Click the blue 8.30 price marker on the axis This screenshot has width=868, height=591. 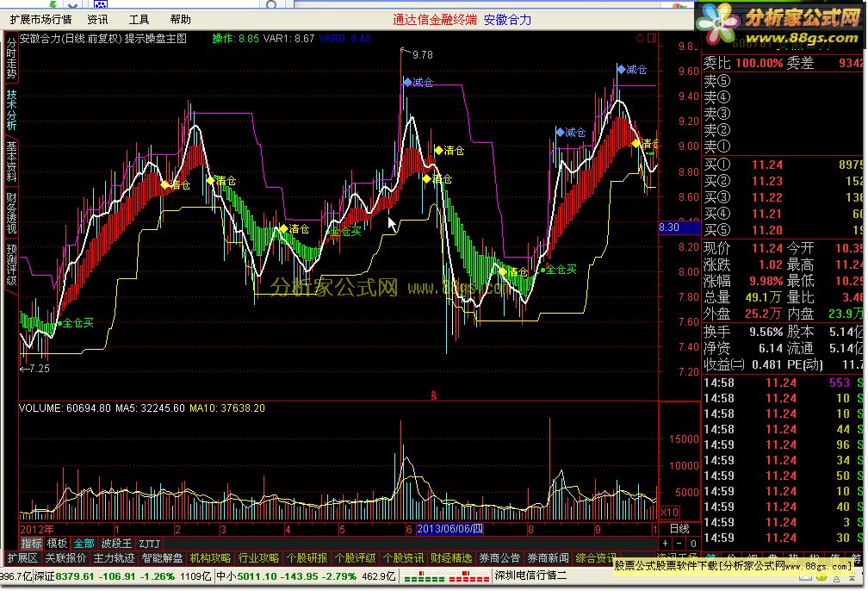point(679,227)
